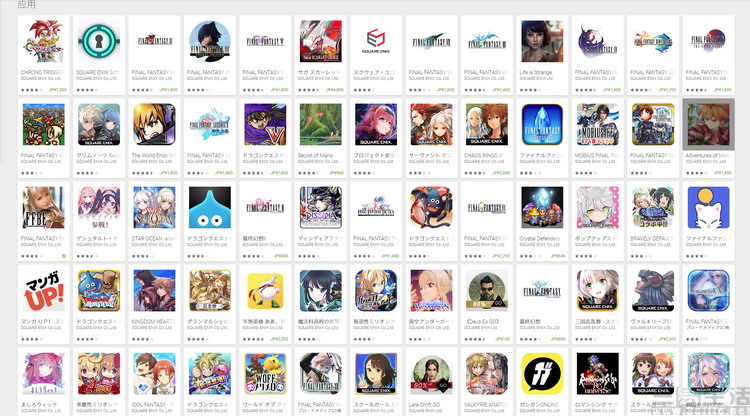
Task: Select the Life is Strange app icon
Action: [542, 41]
